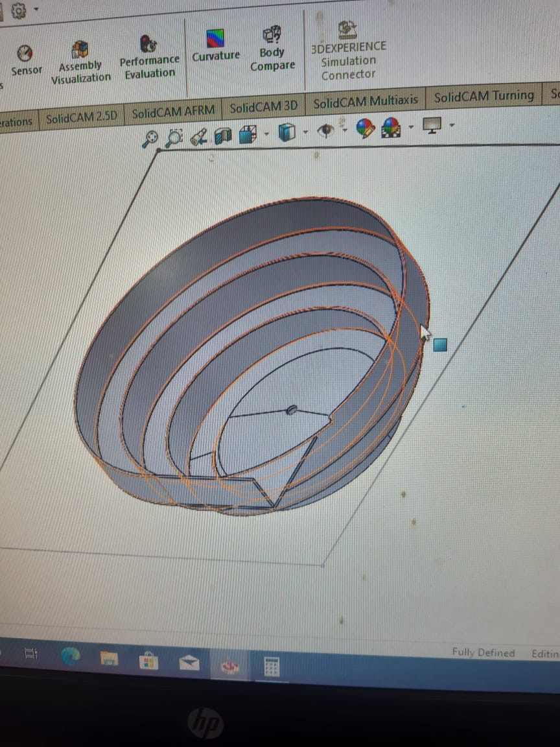This screenshot has width=560, height=747.
Task: Expand the View Orientation dropdown arrow
Action: point(266,134)
